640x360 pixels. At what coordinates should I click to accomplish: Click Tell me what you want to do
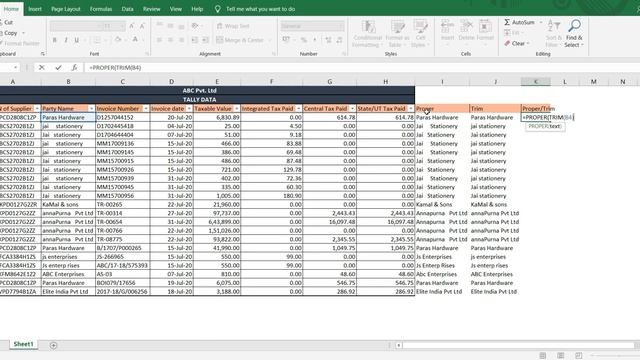(260, 9)
